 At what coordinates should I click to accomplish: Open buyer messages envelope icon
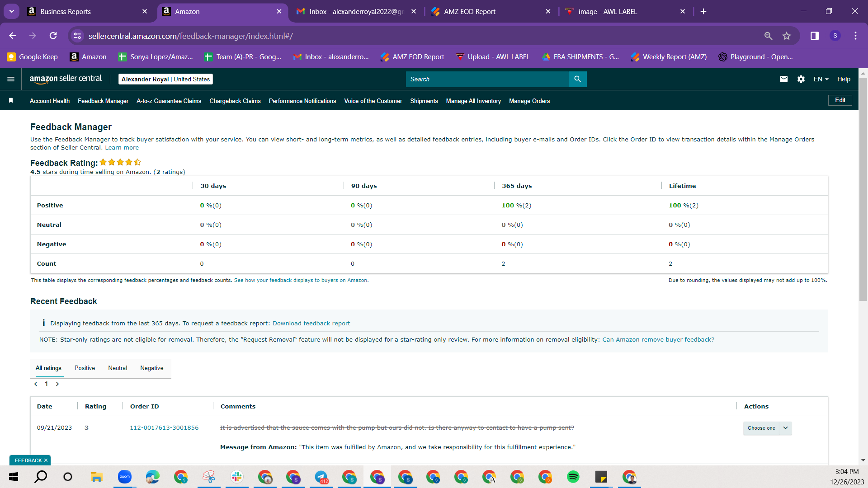(x=784, y=79)
